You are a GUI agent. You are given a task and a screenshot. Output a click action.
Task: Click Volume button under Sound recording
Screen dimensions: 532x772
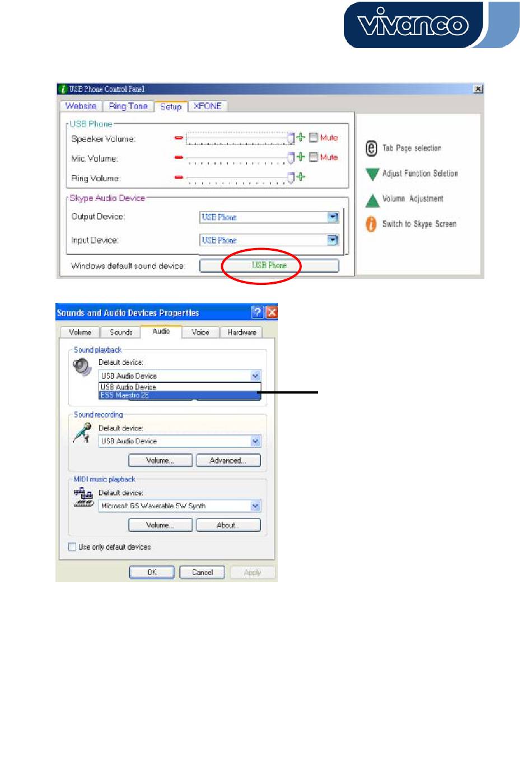click(x=160, y=461)
